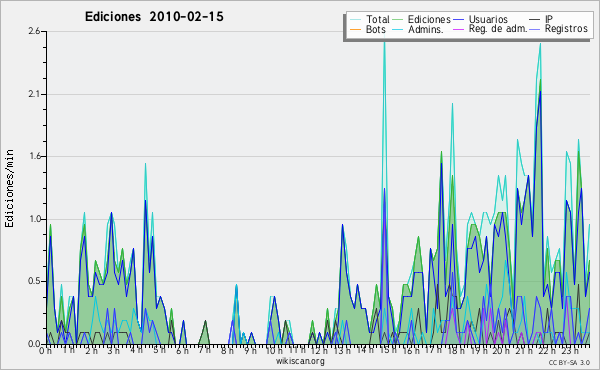Image resolution: width=600 pixels, height=370 pixels.
Task: Select the Usuarios legend label
Action: point(488,19)
